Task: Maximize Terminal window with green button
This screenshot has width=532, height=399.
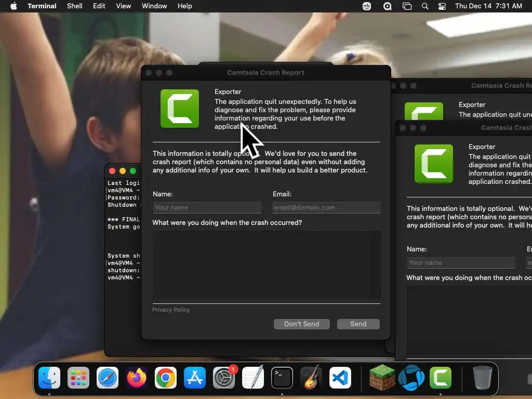Action: (133, 171)
